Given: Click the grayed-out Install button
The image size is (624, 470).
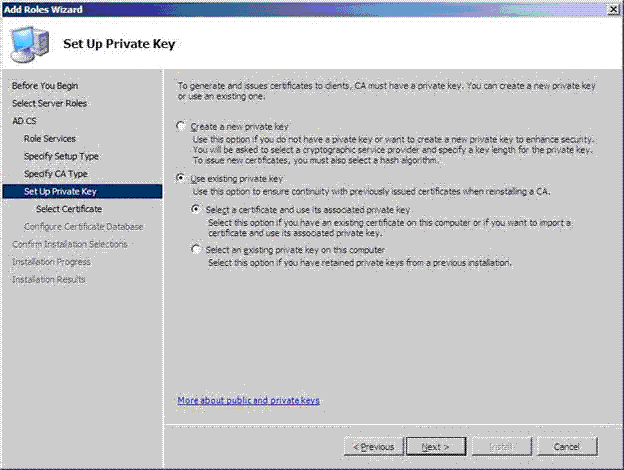Looking at the screenshot, I should pyautogui.click(x=501, y=447).
